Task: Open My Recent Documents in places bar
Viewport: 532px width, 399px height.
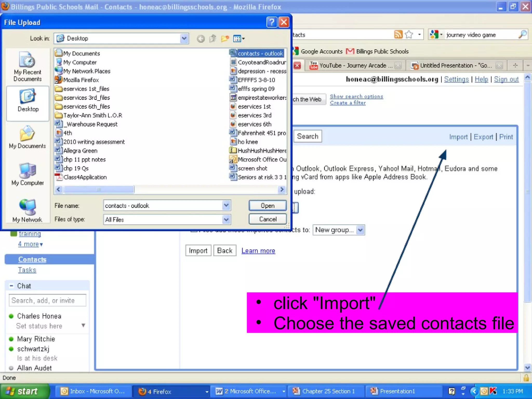Action: tap(28, 66)
